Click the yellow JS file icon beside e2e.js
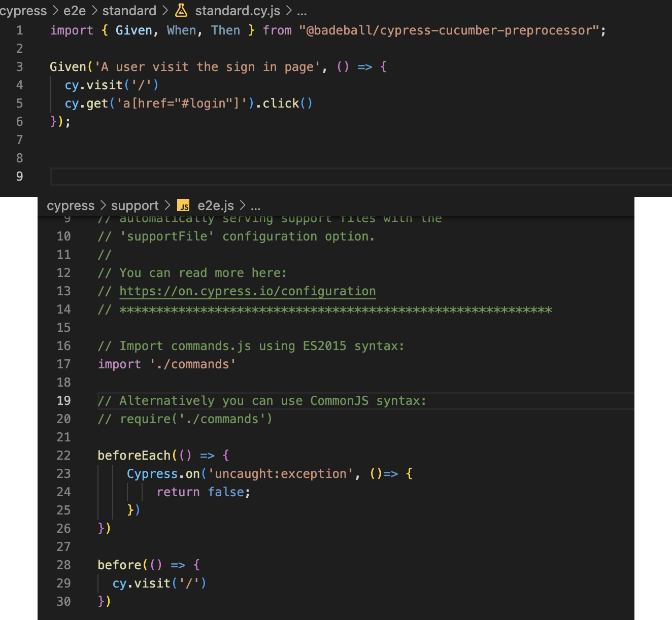 click(183, 205)
